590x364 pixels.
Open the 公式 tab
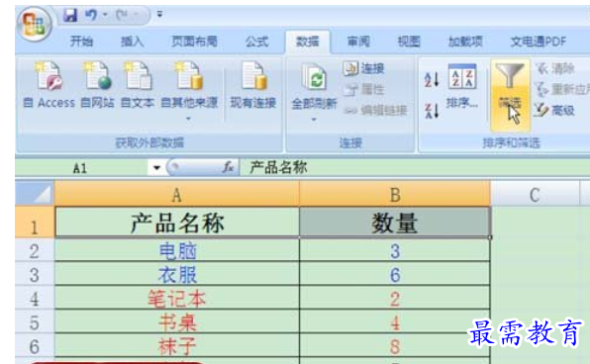(x=257, y=41)
